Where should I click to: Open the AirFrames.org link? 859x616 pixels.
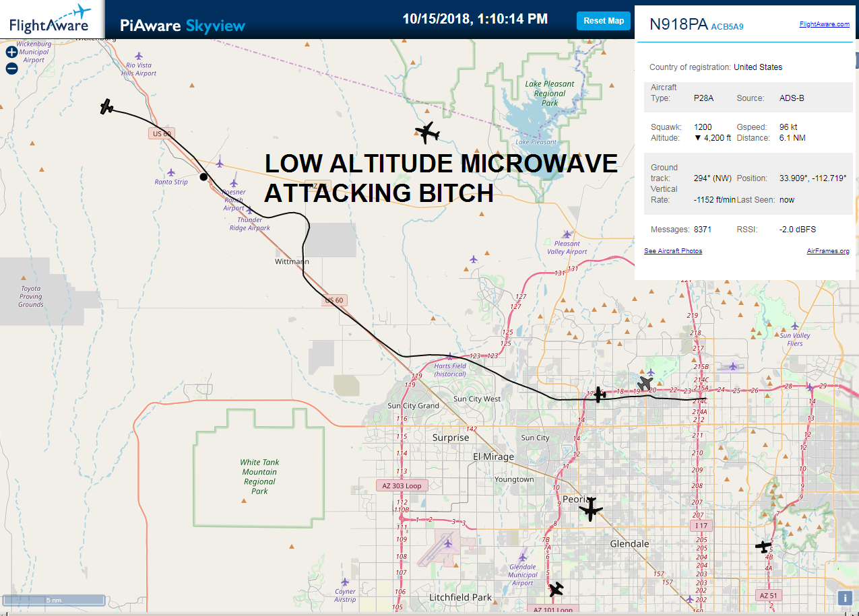pos(828,251)
